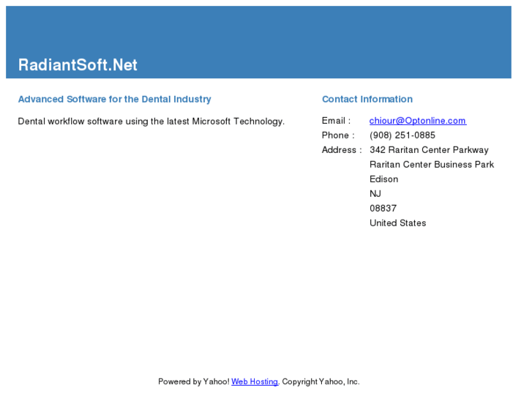Click the United States country text
Screen dimensions: 532x399
397,223
